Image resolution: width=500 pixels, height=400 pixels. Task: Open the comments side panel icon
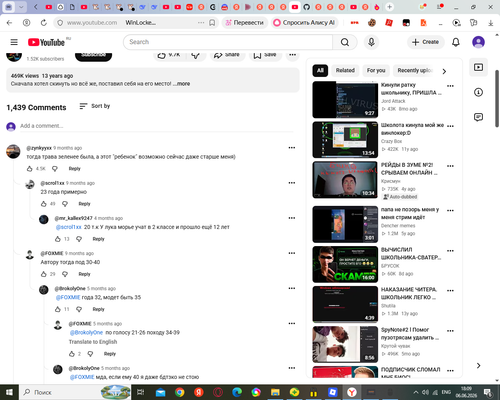click(x=478, y=117)
